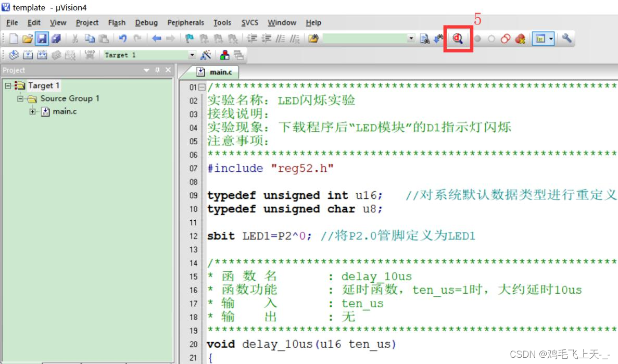Open the Target 1 selection dropdown

coord(192,55)
